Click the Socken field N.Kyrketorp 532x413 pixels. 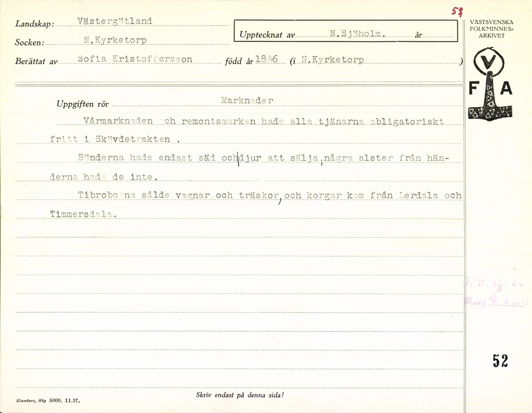click(x=115, y=40)
